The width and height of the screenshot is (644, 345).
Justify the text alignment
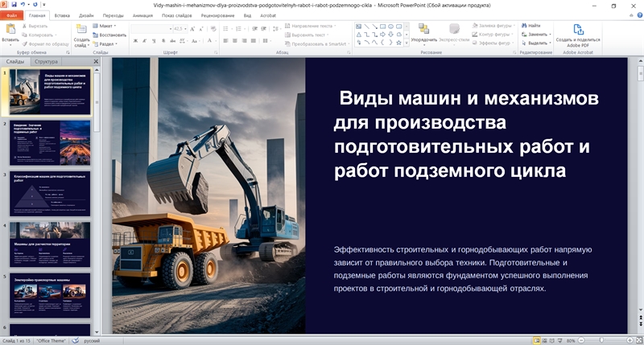click(254, 41)
